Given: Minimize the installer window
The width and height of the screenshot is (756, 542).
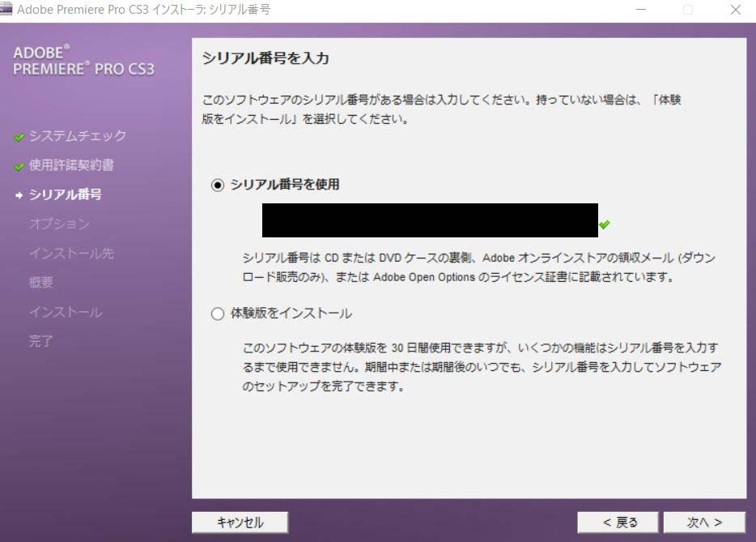Looking at the screenshot, I should (641, 9).
